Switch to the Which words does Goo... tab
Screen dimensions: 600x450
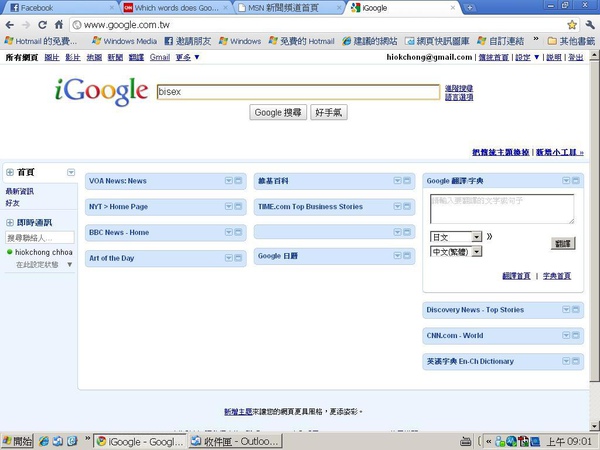click(x=173, y=8)
